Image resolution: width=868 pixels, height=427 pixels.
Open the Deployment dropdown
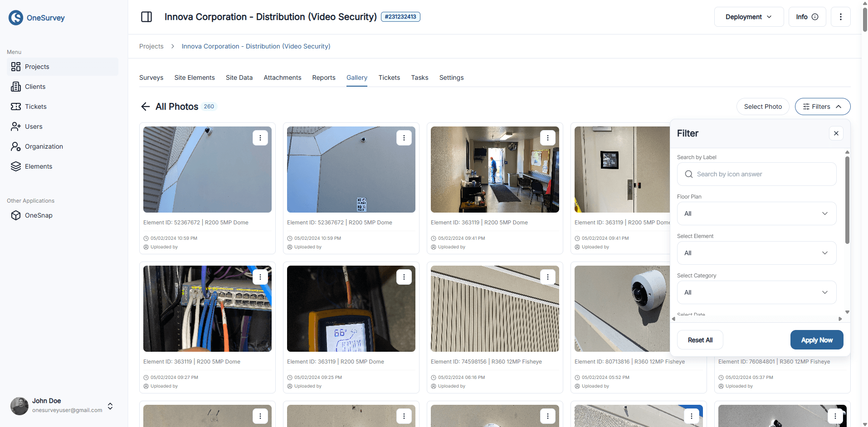pos(748,17)
